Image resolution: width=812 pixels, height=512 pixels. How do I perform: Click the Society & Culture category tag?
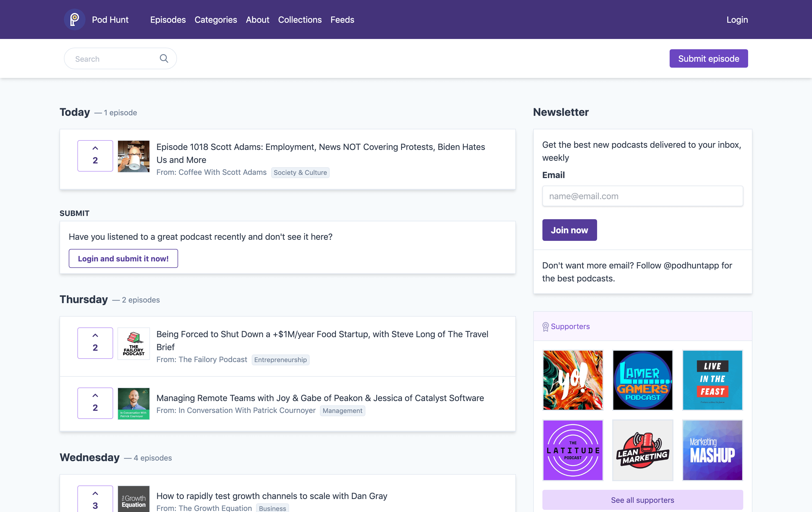(300, 172)
